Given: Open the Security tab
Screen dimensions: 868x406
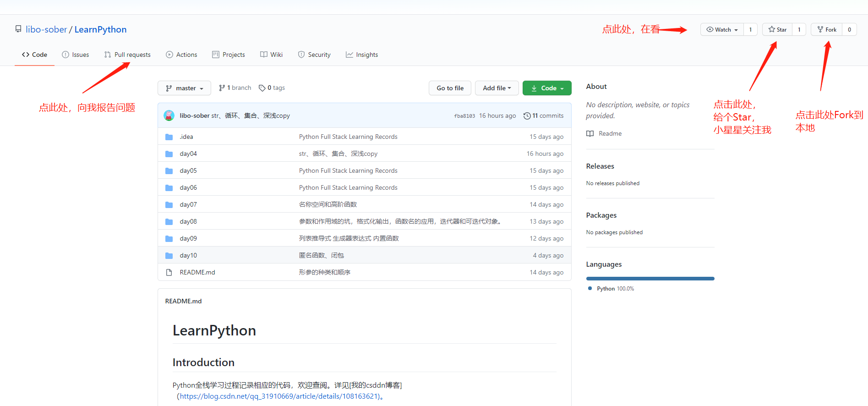Looking at the screenshot, I should [314, 55].
